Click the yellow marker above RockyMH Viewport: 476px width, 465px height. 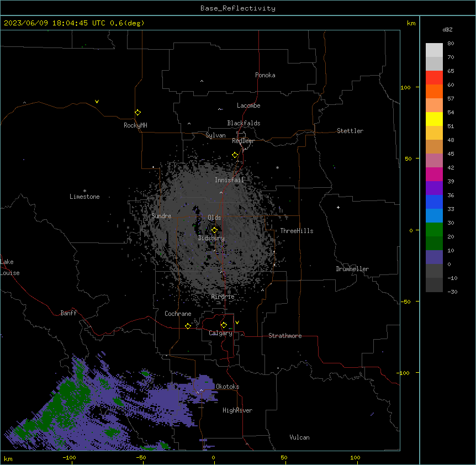click(138, 113)
